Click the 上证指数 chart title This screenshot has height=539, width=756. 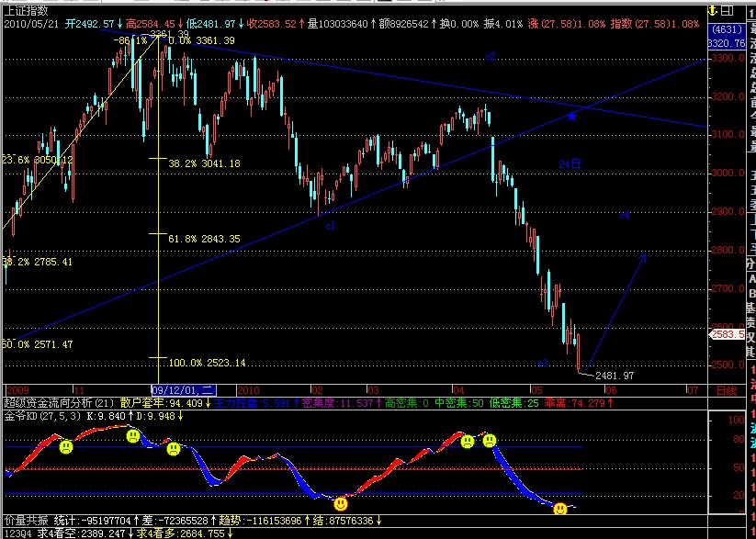(27, 11)
